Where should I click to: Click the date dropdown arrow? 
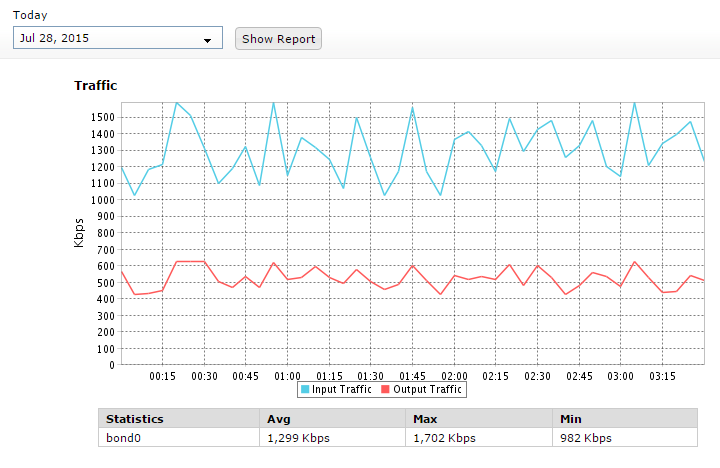[208, 40]
